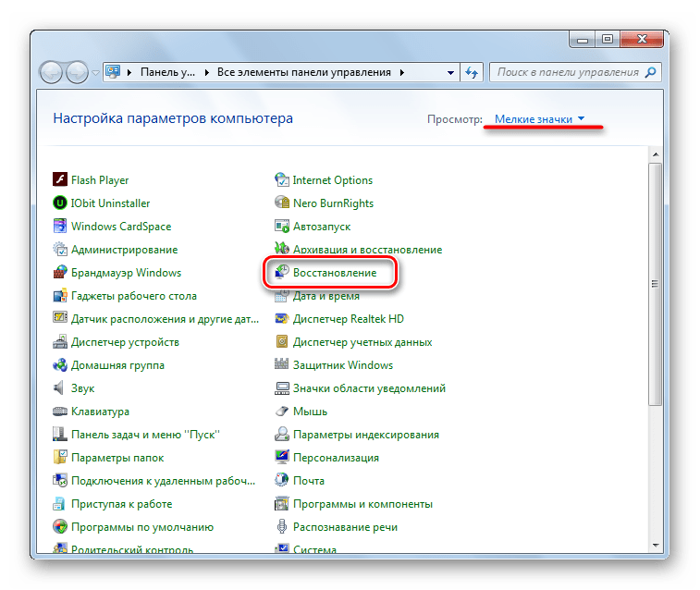Open the Мелкие значки view dropdown
Screen dimensions: 700x590
point(539,119)
